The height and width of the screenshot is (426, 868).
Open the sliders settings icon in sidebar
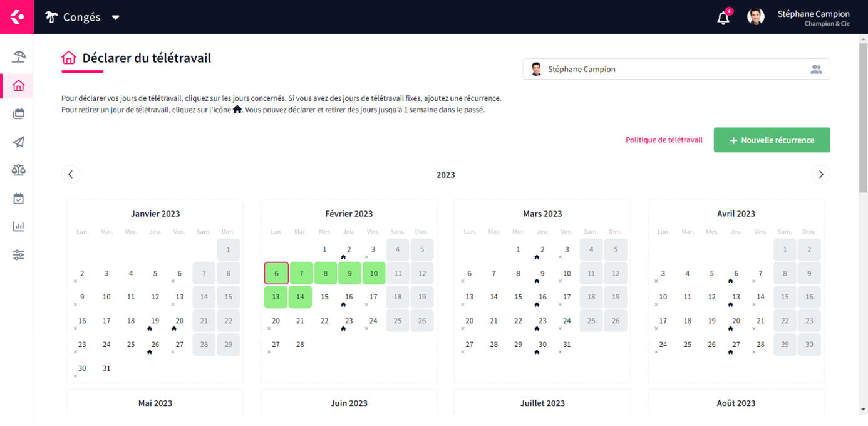(18, 254)
